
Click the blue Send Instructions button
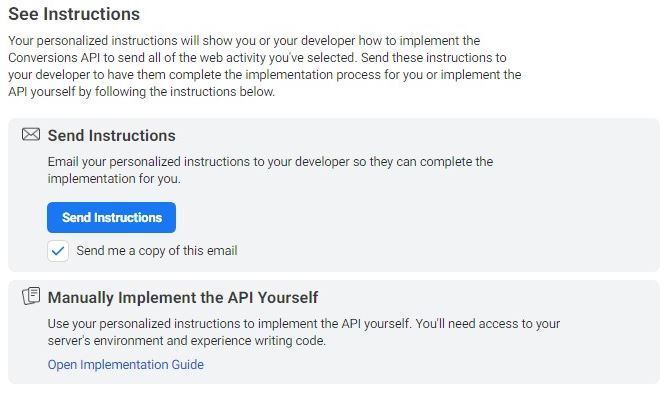pos(111,217)
